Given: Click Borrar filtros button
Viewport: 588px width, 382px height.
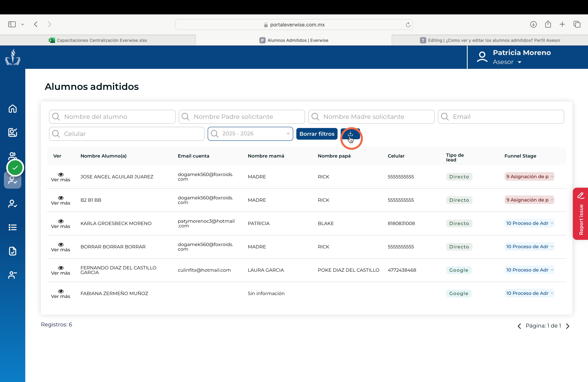Looking at the screenshot, I should (x=317, y=134).
